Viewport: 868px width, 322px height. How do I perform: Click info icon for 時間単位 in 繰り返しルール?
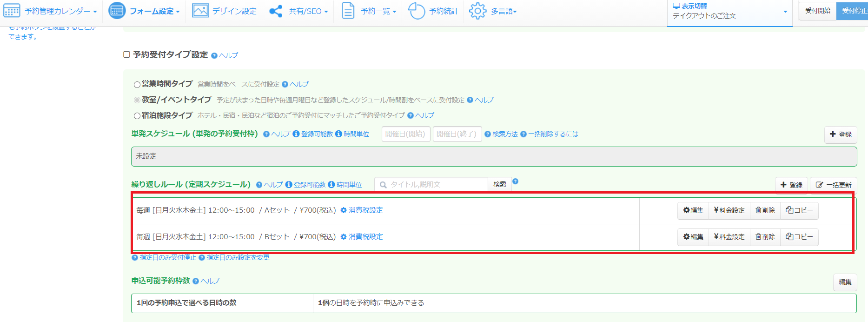331,185
